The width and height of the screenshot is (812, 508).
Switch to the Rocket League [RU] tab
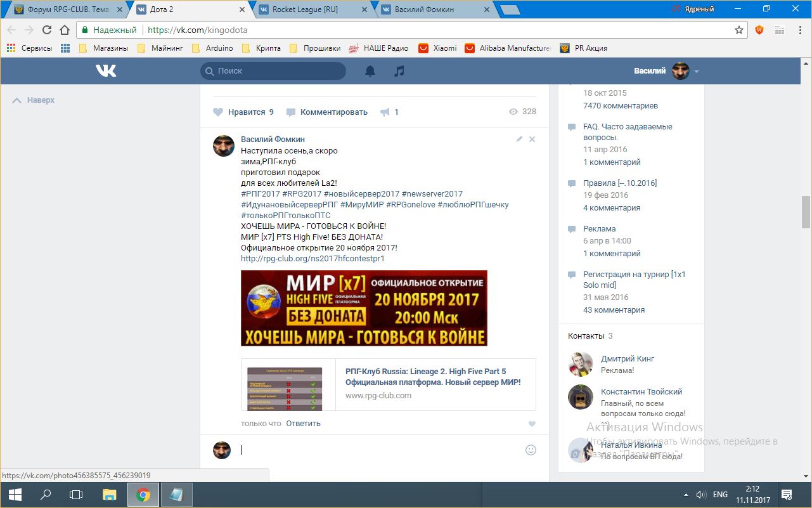coord(313,10)
